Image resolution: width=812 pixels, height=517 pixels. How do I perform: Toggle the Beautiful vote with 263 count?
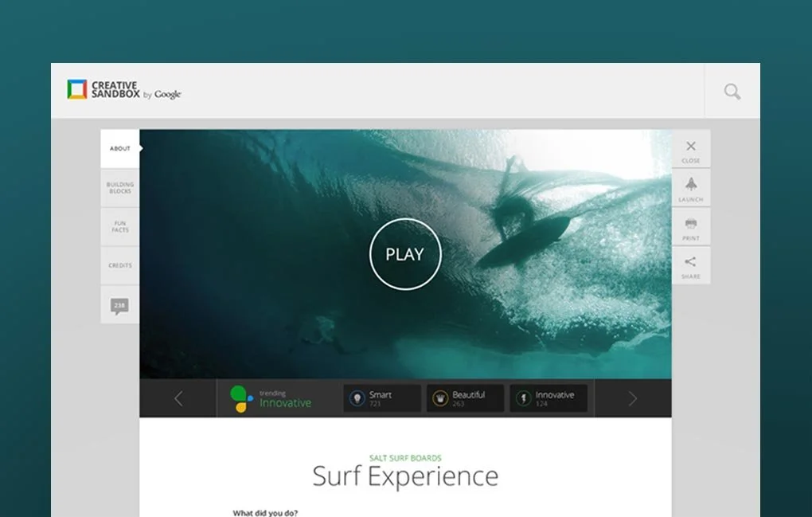click(465, 398)
